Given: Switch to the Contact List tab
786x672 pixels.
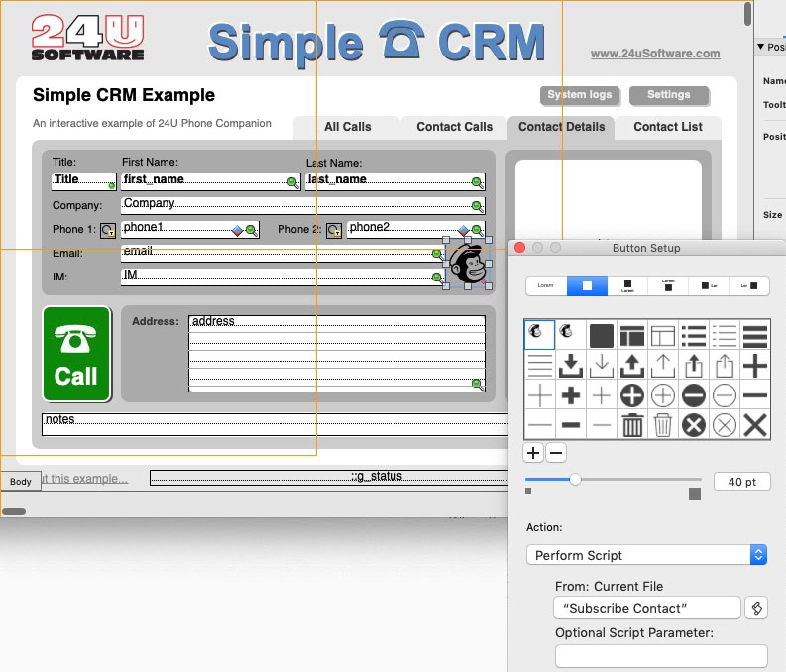Looking at the screenshot, I should click(668, 127).
